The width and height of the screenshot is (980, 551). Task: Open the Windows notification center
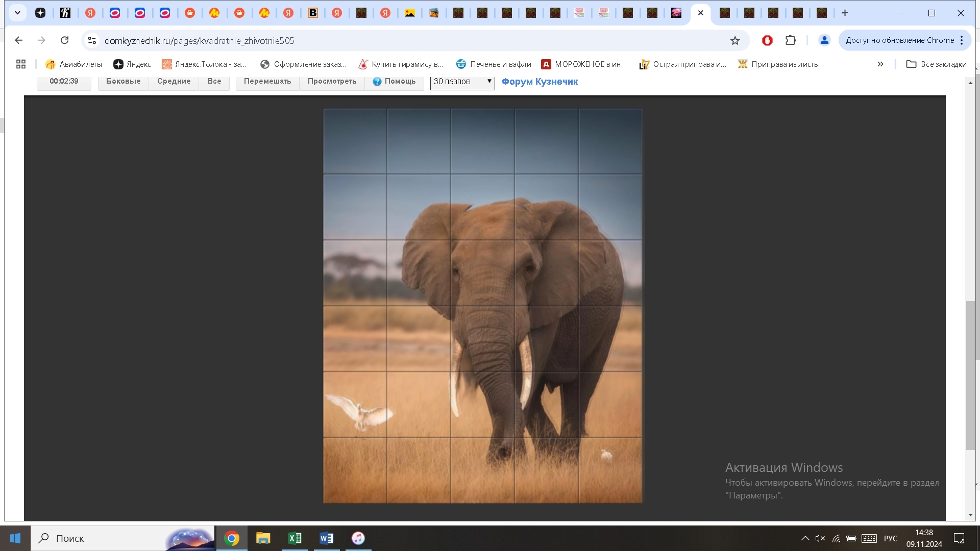click(959, 538)
